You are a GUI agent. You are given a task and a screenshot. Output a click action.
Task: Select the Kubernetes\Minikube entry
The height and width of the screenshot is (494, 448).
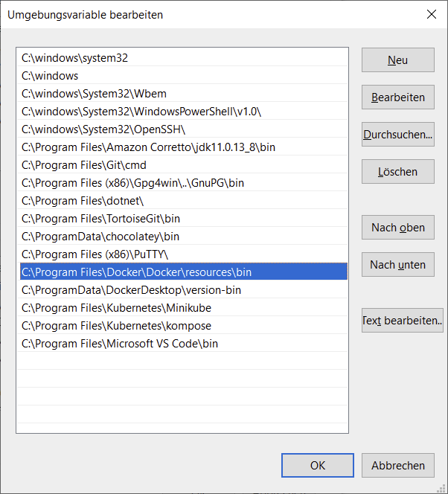(182, 308)
